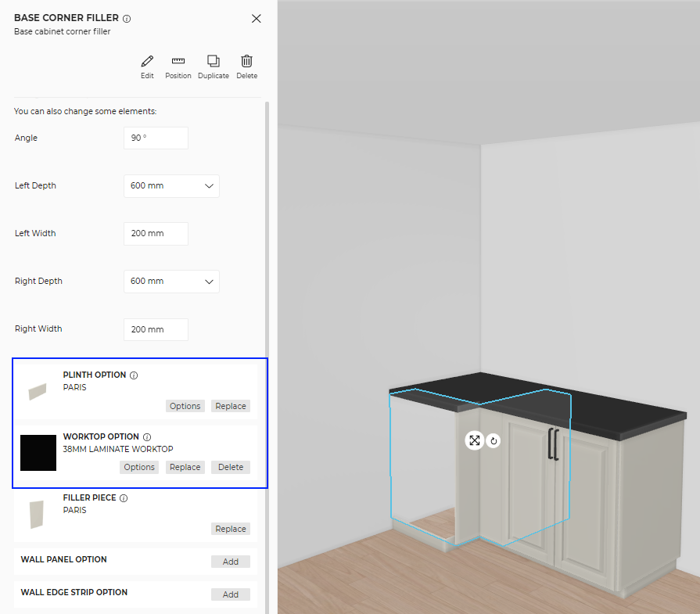Click the Edit pencil icon
Image resolution: width=700 pixels, height=614 pixels.
pos(147,62)
